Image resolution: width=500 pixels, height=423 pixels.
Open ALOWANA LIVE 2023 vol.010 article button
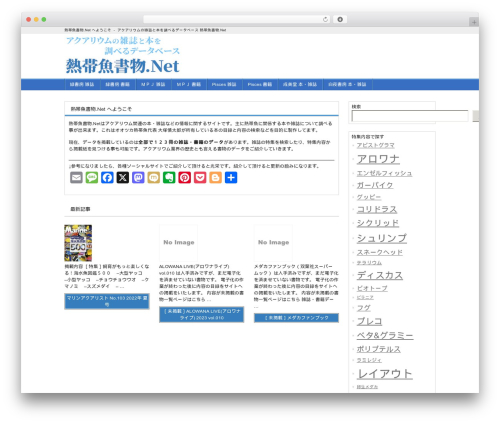(202, 314)
